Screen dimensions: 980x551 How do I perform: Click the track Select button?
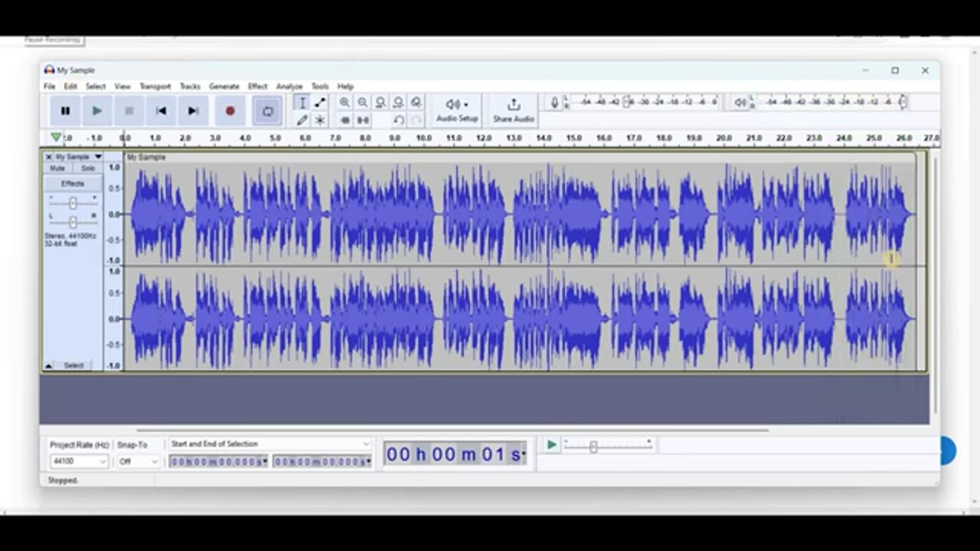point(73,366)
